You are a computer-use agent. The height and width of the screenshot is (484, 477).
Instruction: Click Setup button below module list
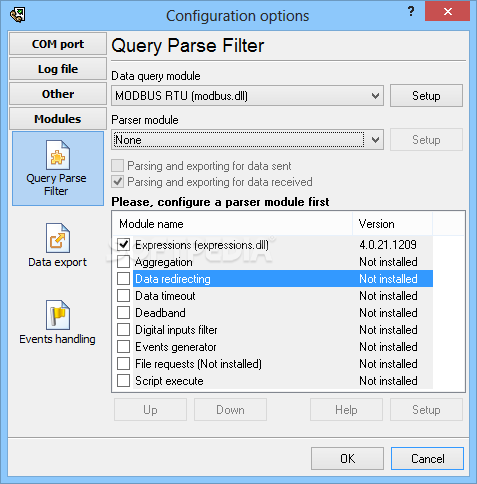(x=426, y=410)
